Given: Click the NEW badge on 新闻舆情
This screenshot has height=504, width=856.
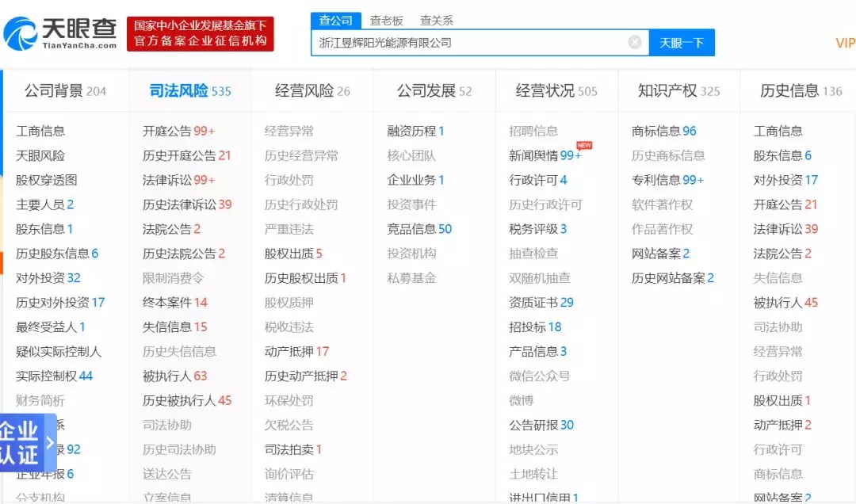Looking at the screenshot, I should (583, 147).
